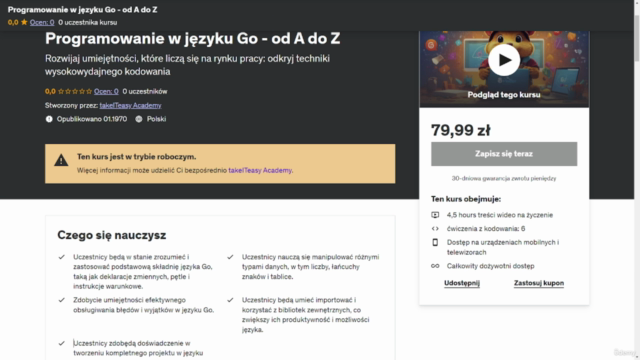Viewport: 640px width, 360px height.
Task: Click checkmark beside obsługiwania błędów item
Action: (x=62, y=300)
